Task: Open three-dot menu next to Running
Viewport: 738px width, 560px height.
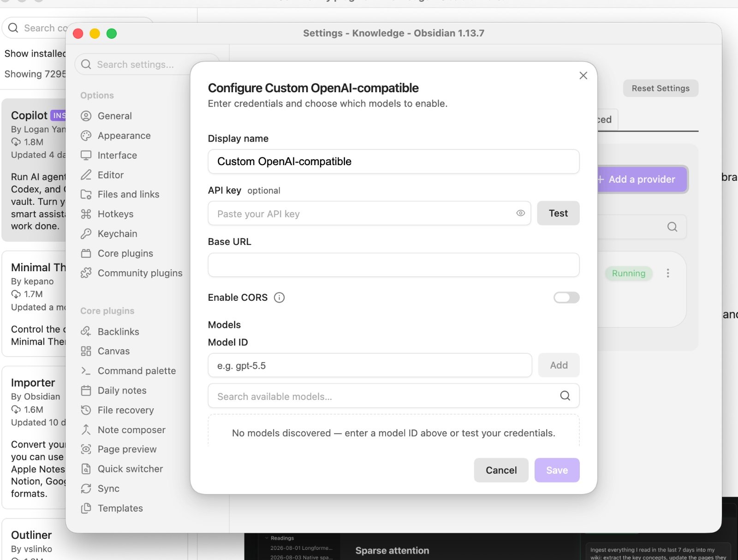Action: pos(667,273)
